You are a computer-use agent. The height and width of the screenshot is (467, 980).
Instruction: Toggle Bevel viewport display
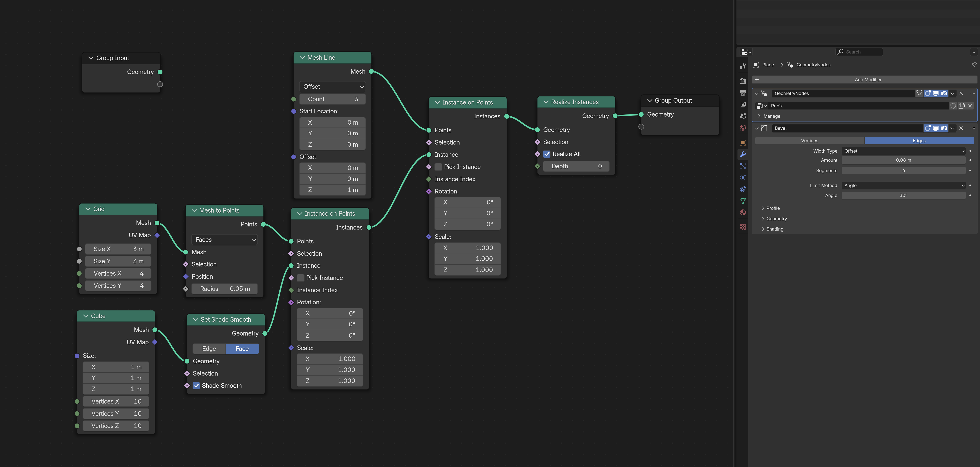coord(936,128)
